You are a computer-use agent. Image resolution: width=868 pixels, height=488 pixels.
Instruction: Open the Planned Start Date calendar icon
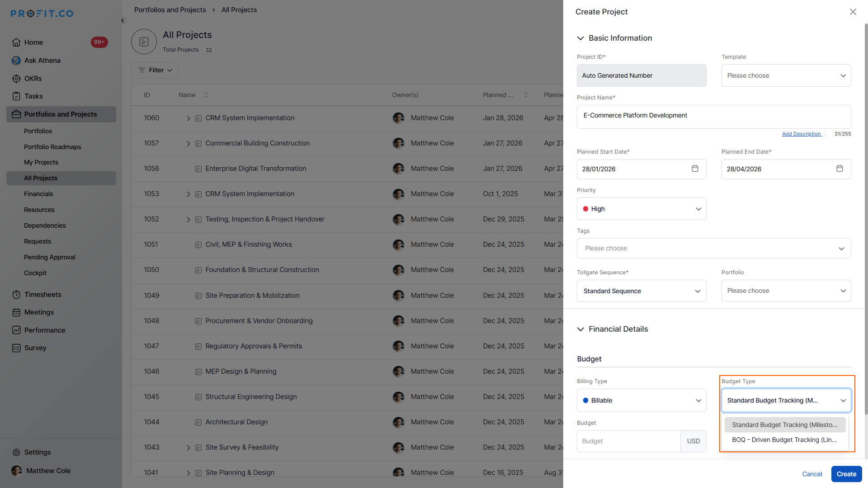tap(695, 169)
